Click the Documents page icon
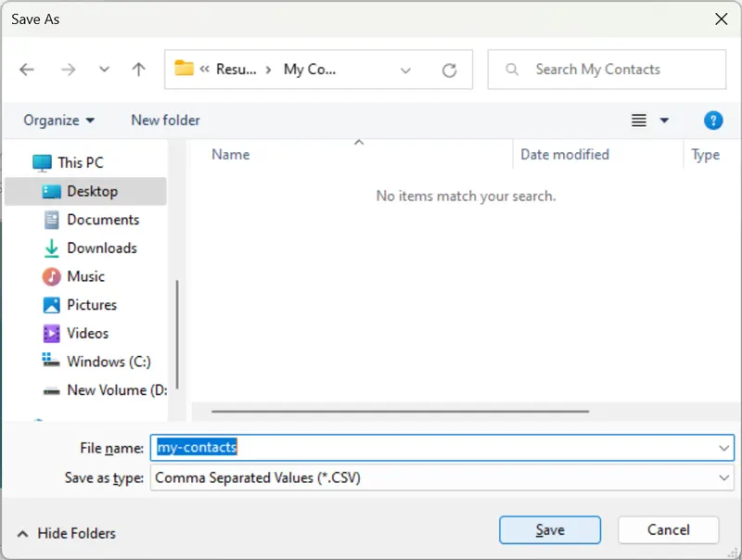 (51, 220)
